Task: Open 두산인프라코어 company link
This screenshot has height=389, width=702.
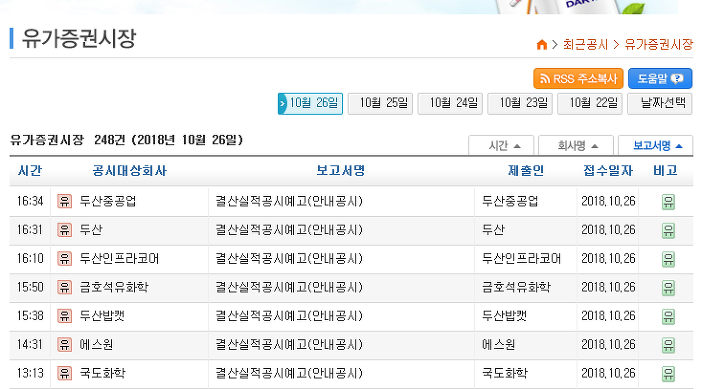Action: pos(119,259)
